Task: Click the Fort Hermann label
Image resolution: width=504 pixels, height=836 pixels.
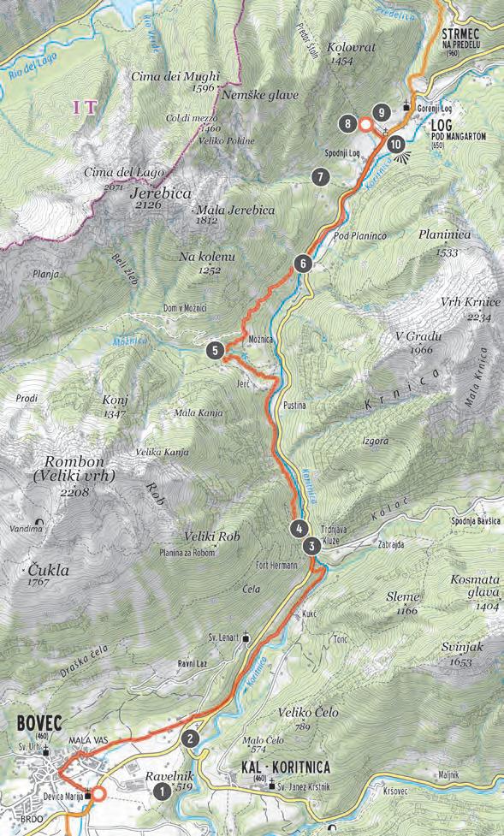Action: coord(276,566)
